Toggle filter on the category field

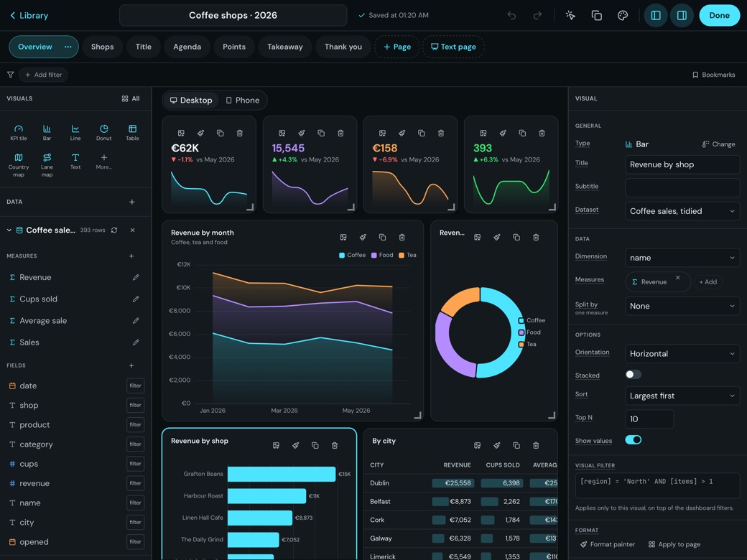(x=135, y=444)
